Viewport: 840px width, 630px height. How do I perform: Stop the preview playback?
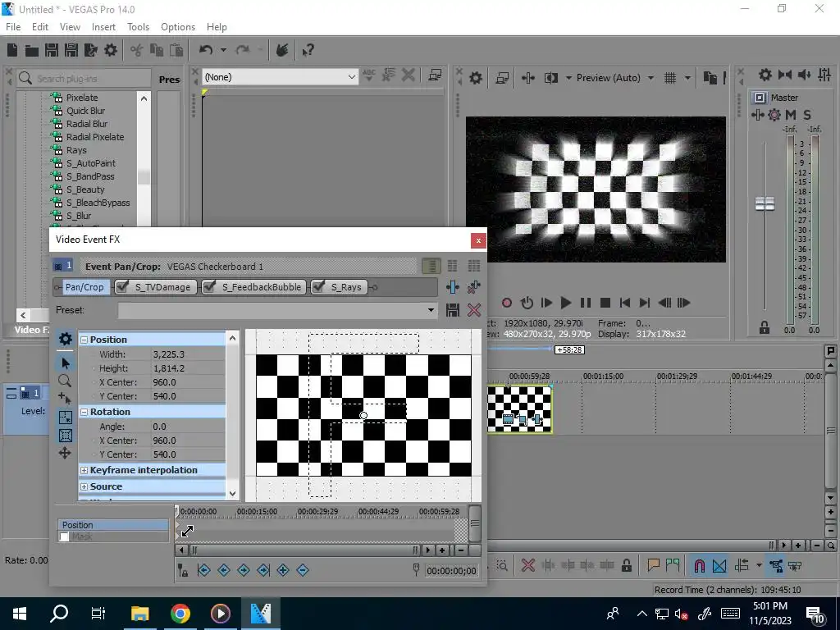click(605, 303)
